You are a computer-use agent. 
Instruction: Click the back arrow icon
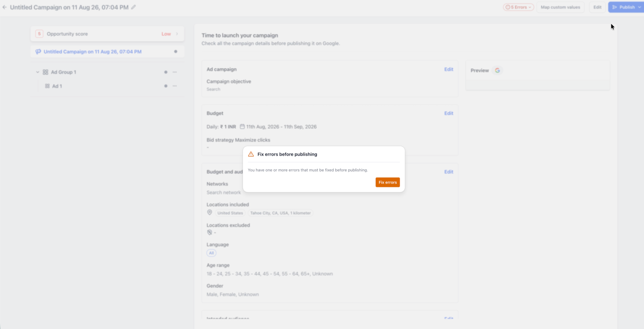[4, 7]
